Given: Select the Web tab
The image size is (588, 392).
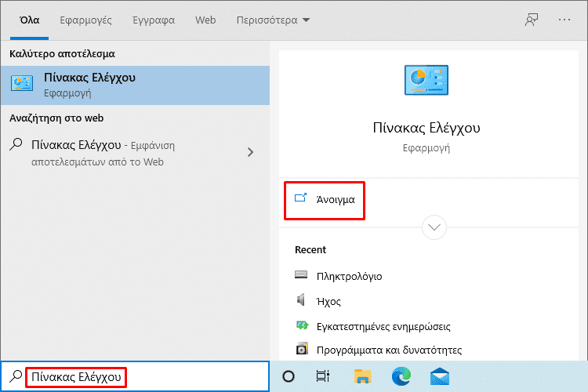Looking at the screenshot, I should point(205,20).
